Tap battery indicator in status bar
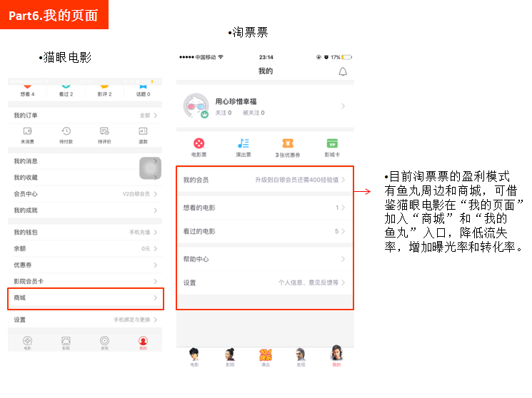Viewport: 532px width, 398px height. point(347,57)
